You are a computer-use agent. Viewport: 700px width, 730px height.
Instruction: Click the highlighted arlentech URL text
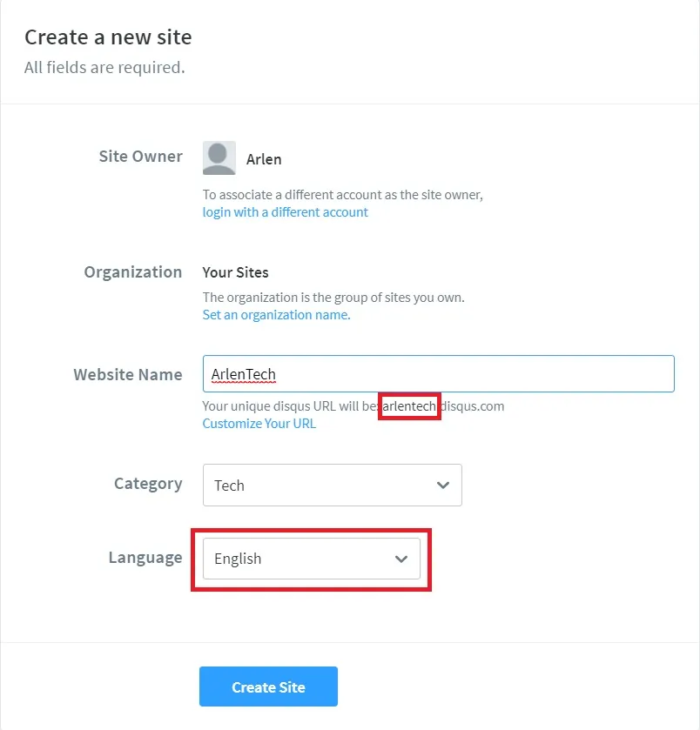tap(409, 405)
